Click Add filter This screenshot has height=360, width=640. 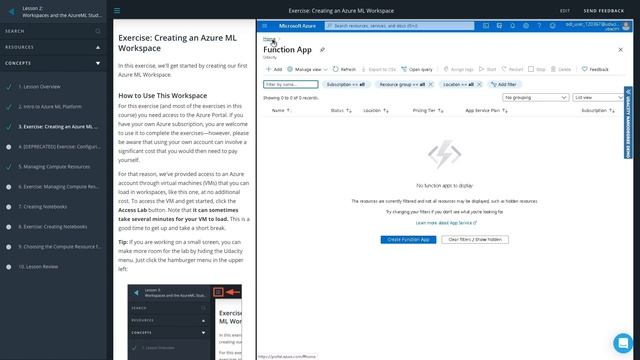point(504,84)
